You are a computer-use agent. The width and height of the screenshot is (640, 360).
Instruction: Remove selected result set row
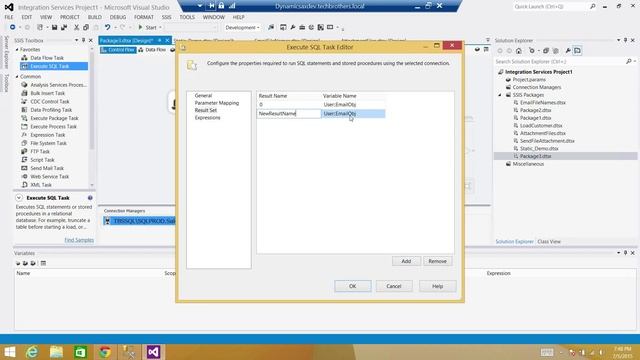[x=438, y=261]
